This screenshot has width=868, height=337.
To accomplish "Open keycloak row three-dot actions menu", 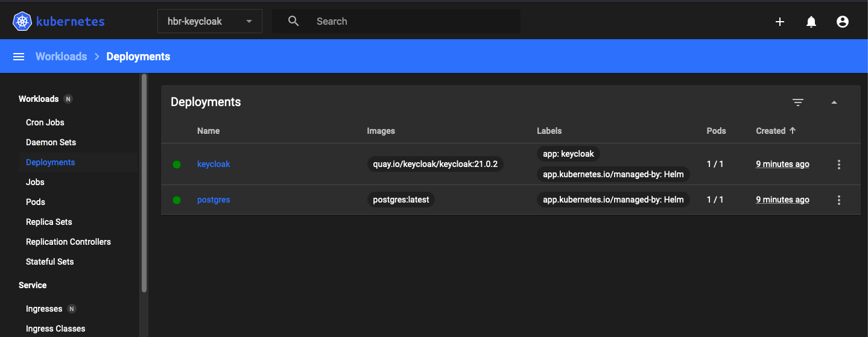I will click(839, 164).
